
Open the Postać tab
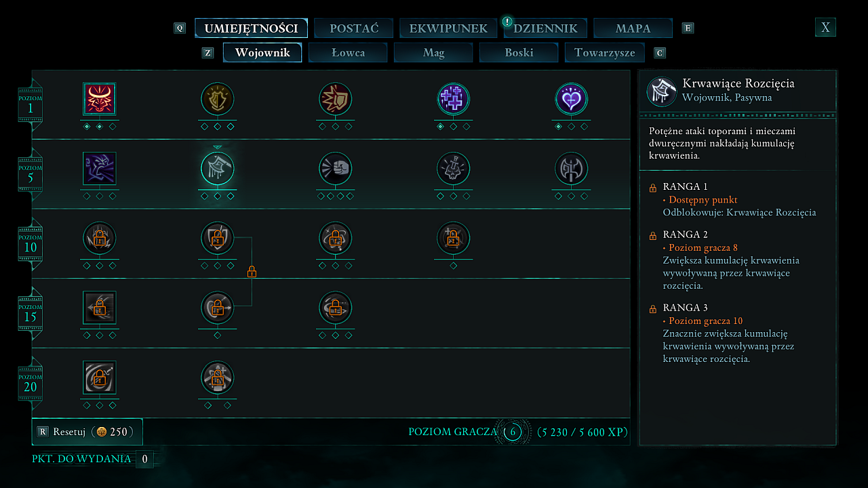coord(354,28)
